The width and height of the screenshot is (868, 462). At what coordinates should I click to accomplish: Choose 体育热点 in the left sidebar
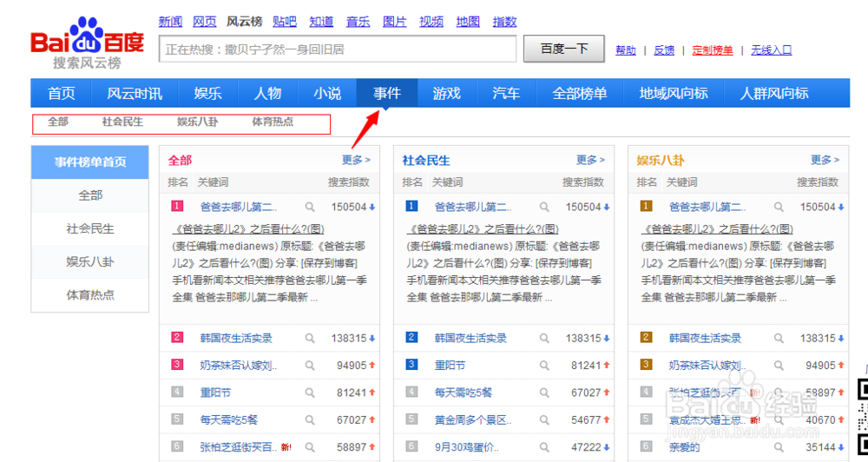(89, 295)
